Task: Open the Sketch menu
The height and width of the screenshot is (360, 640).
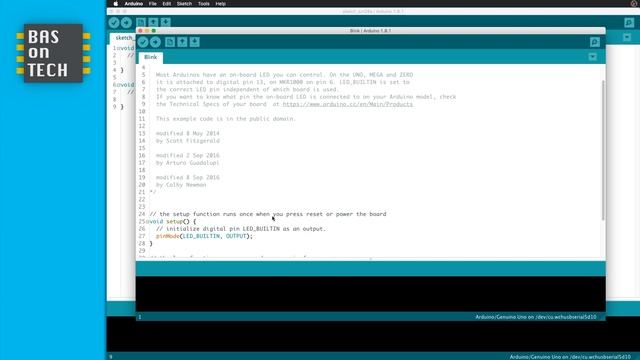Action: coord(184,4)
